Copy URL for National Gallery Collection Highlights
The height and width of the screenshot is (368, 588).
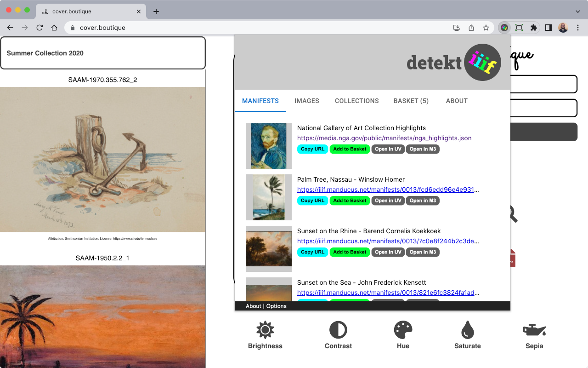312,149
